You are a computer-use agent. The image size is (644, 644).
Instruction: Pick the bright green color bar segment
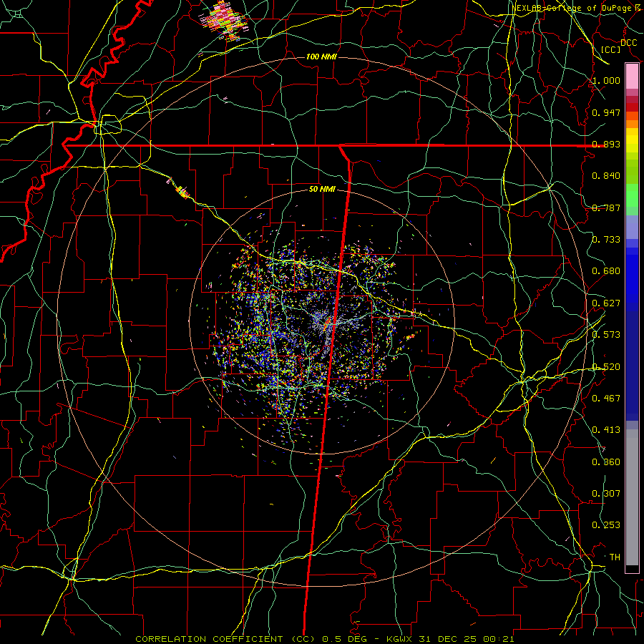(632, 195)
